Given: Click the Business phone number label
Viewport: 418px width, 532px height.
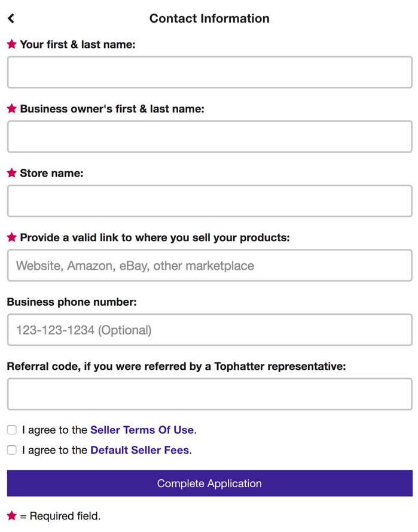Looking at the screenshot, I should pos(72,302).
